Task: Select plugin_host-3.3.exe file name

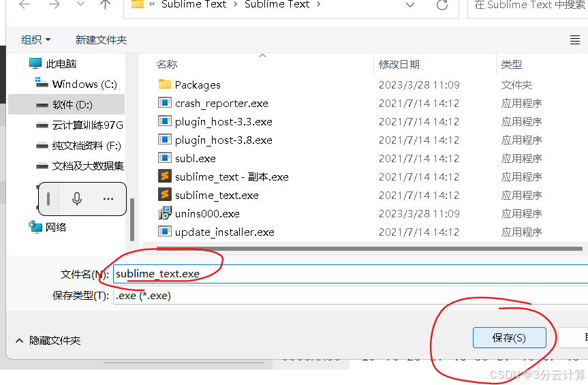Action: click(223, 122)
